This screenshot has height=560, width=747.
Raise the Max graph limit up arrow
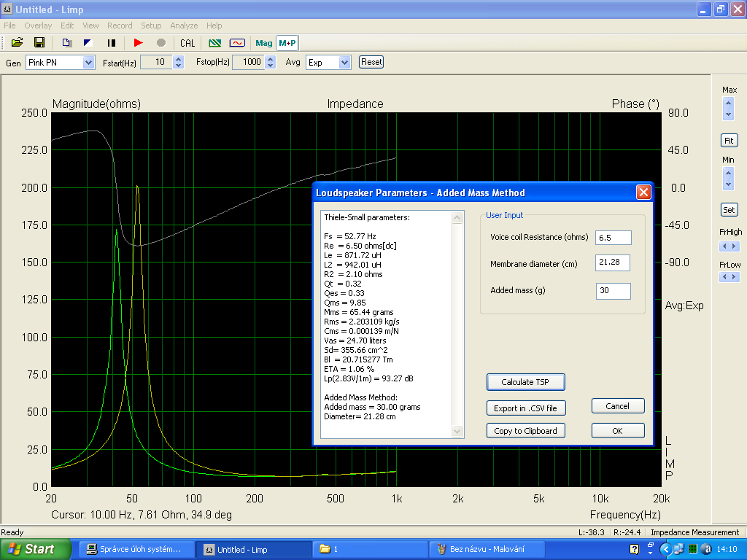point(728,103)
